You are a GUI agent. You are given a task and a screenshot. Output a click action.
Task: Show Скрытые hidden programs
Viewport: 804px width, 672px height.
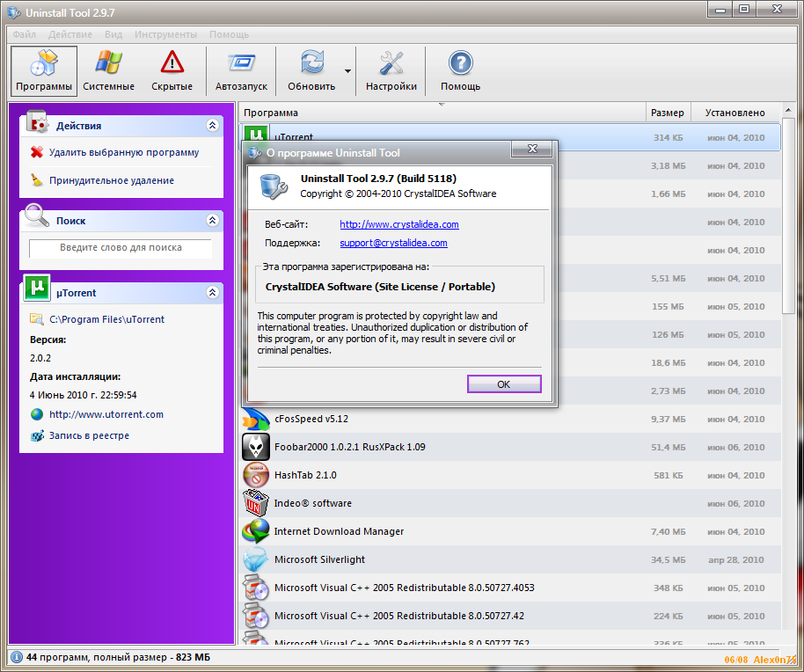click(x=172, y=71)
